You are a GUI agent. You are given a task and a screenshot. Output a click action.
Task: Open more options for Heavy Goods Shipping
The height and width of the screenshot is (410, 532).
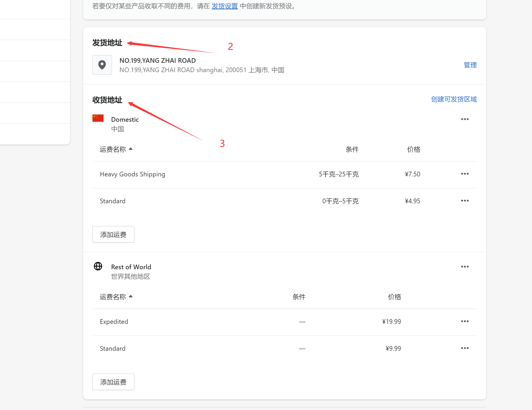tap(465, 174)
